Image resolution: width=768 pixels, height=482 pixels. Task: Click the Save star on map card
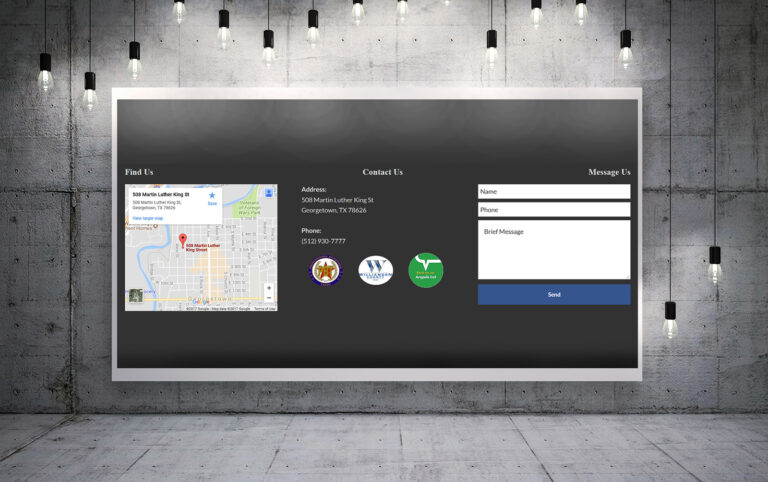point(212,196)
